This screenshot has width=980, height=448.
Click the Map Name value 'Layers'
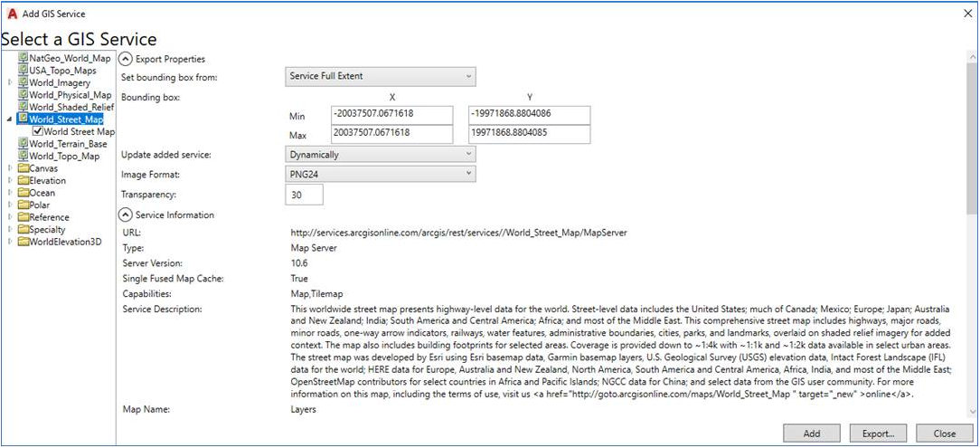[x=303, y=410]
